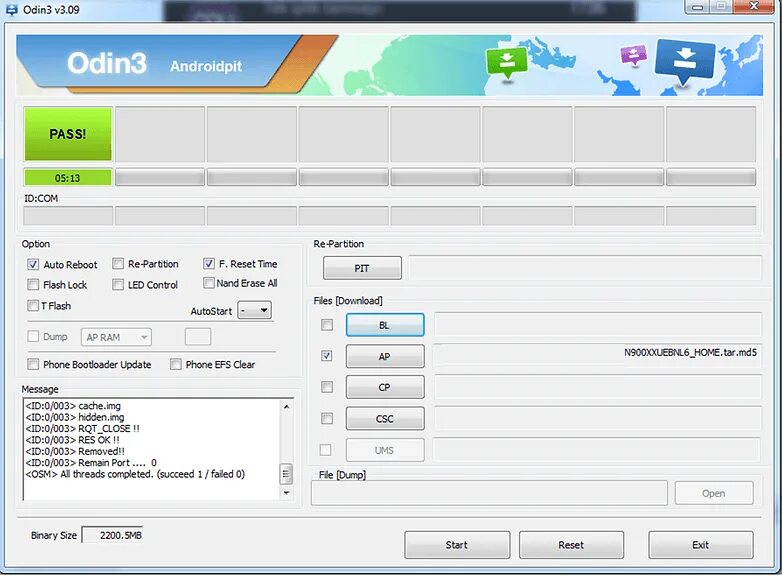Click the CSC file button
782x576 pixels.
385,418
